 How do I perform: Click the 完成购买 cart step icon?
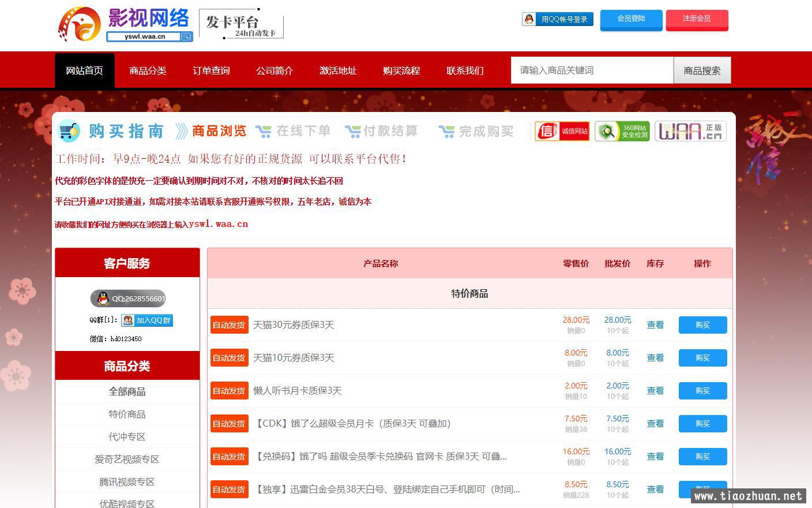446,132
